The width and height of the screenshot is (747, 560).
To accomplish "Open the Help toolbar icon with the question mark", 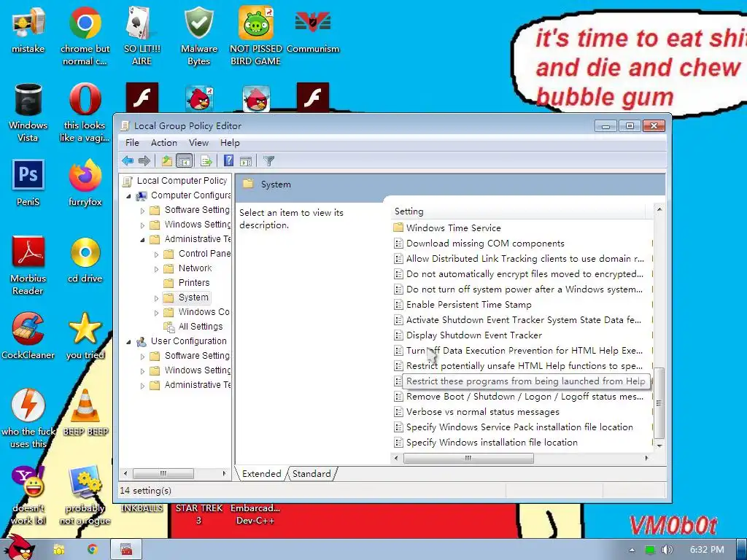I will coord(228,161).
